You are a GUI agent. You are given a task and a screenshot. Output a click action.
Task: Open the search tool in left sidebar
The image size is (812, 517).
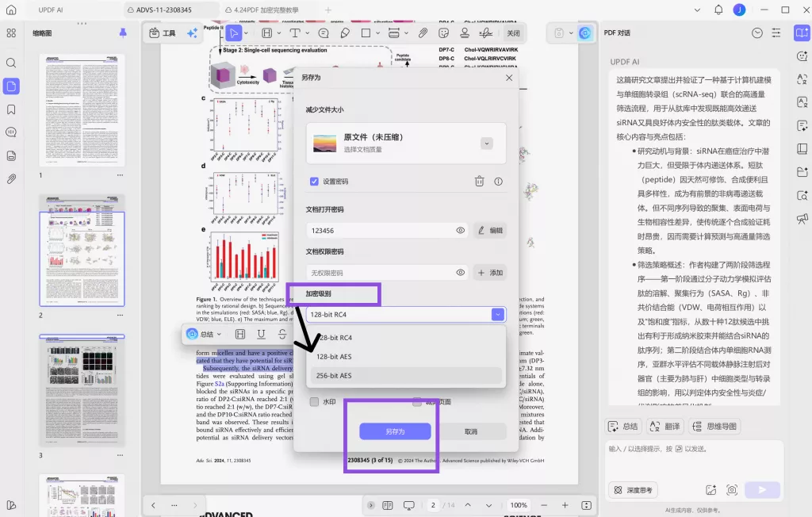pos(11,63)
